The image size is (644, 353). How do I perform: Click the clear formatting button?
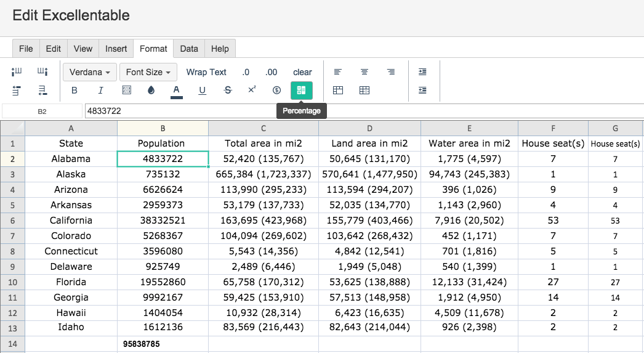click(x=302, y=72)
